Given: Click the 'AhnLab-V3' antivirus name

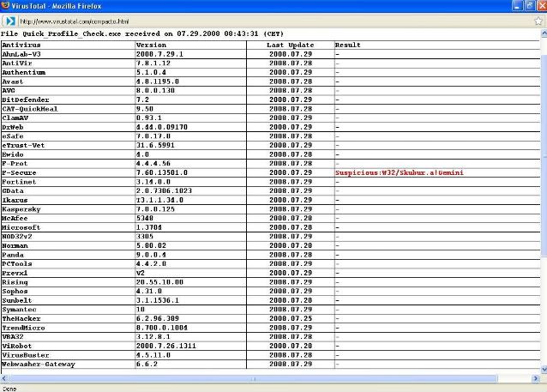Looking at the screenshot, I should coord(21,54).
